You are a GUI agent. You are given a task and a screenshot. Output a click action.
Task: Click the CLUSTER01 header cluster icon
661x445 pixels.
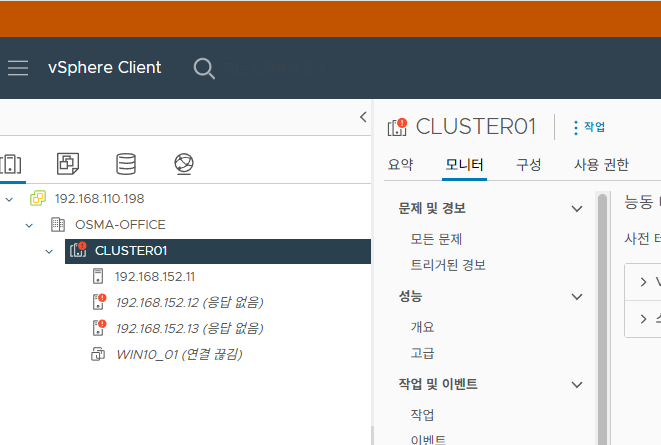(x=397, y=127)
